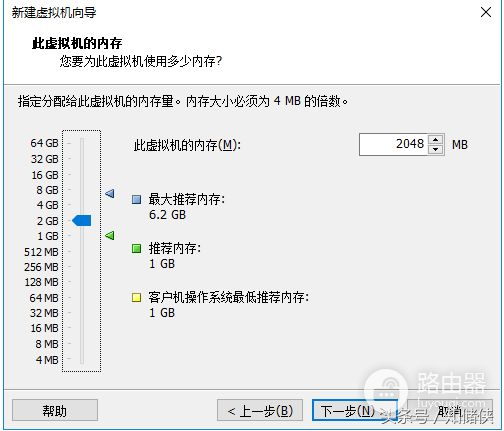504x431 pixels.
Task: Click the yellow legend square for 最低推荐内存
Action: [136, 297]
